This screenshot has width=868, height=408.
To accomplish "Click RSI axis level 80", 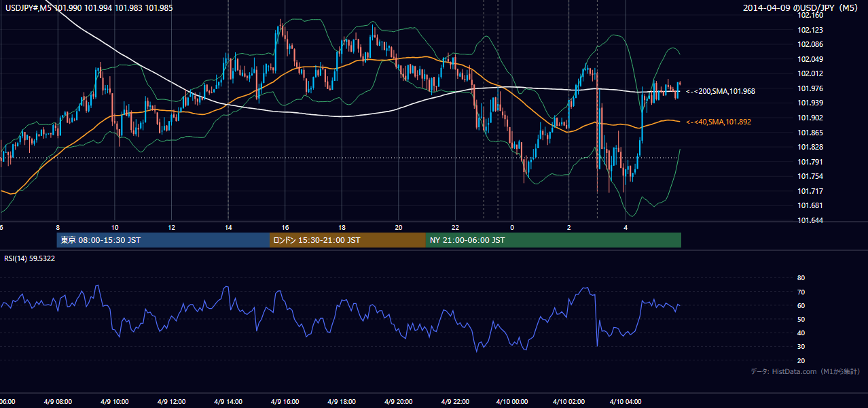I will tap(801, 278).
